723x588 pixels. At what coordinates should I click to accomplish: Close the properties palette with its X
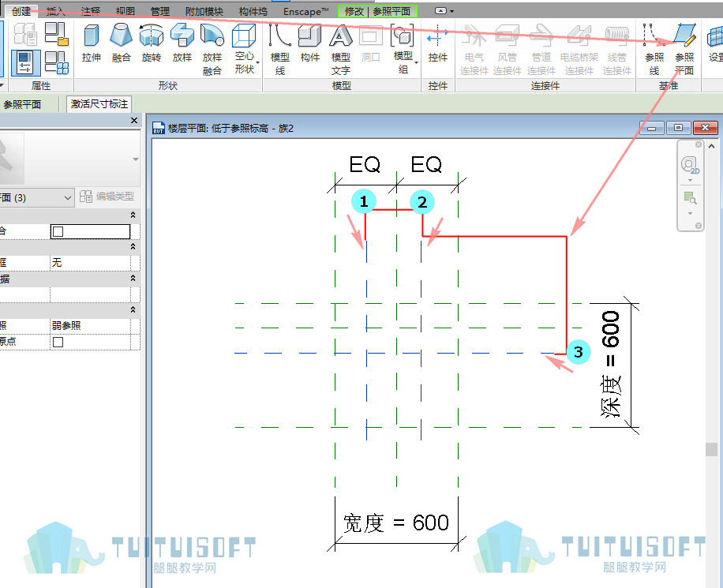point(134,121)
